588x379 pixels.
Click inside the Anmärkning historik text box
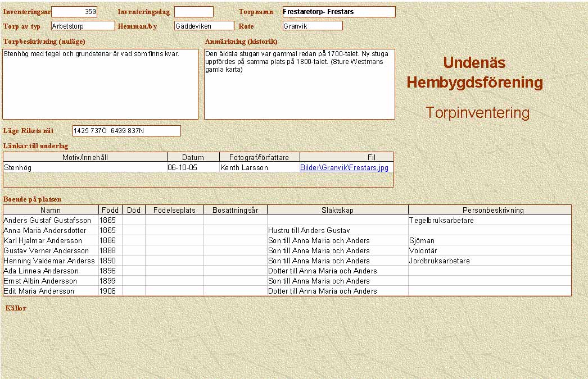tap(299, 84)
